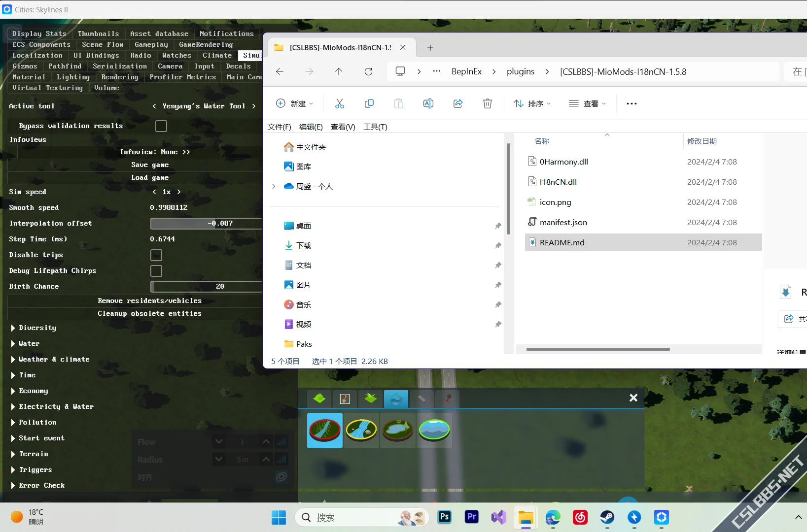This screenshot has height=532, width=807.
Task: Toggle Bypass validation results checkbox
Action: tap(161, 126)
